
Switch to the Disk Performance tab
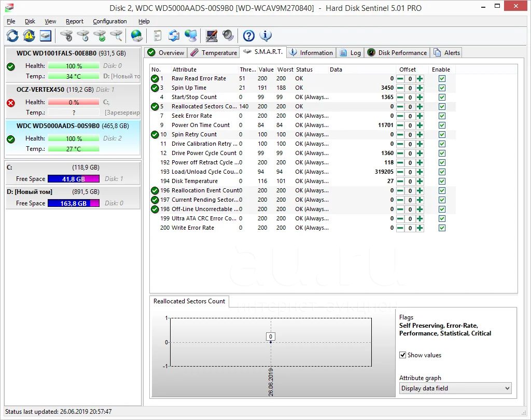click(x=397, y=53)
